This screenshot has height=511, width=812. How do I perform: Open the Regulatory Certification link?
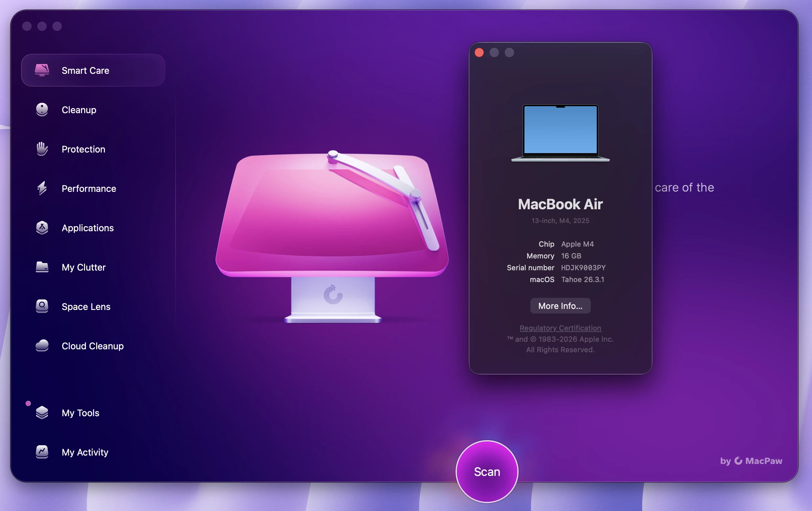tap(561, 328)
